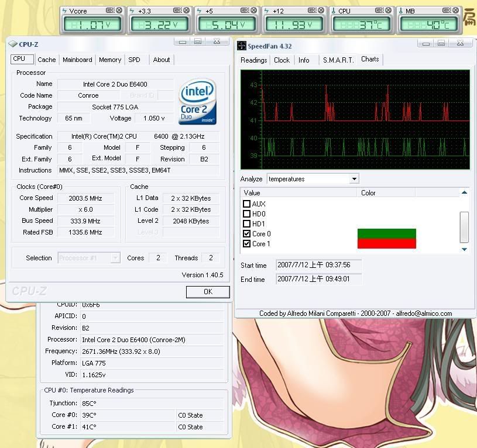The width and height of the screenshot is (477, 448).
Task: Click the red Core 1 color swatch
Action: coord(386,244)
